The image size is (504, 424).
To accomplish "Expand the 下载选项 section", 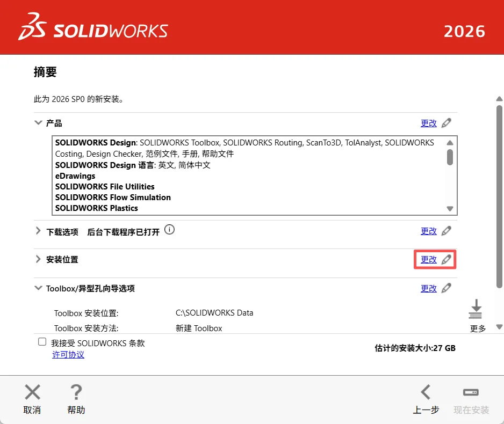I will pos(38,231).
